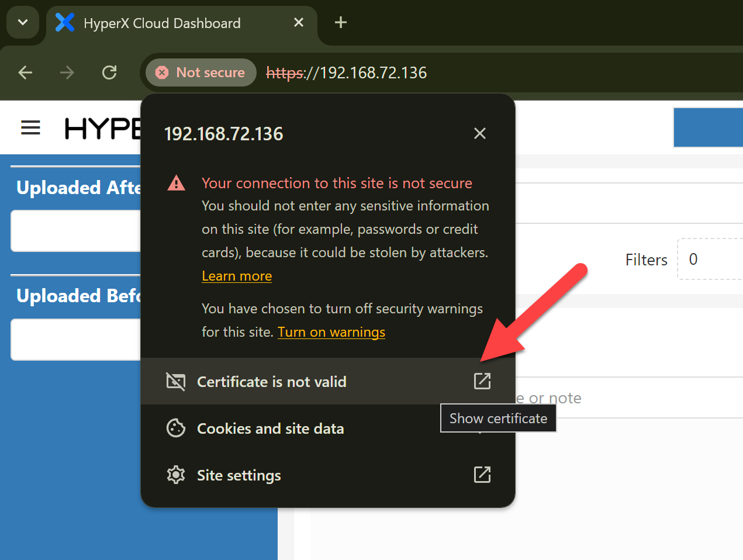Open a new browser tab
The height and width of the screenshot is (560, 743).
tap(341, 22)
